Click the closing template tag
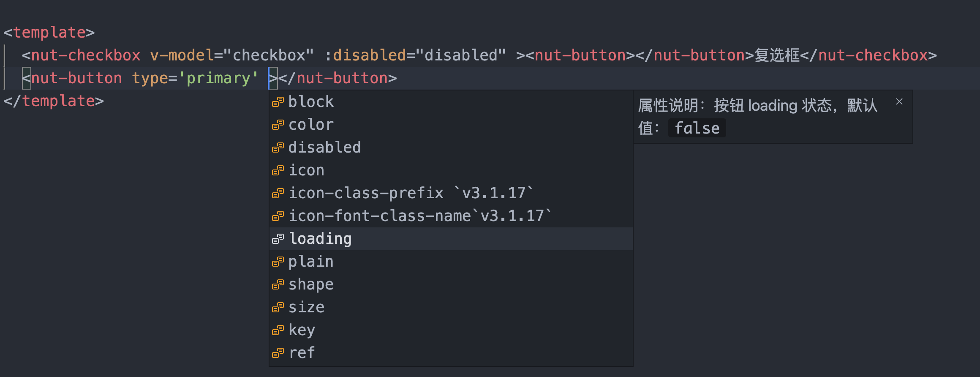 pyautogui.click(x=54, y=101)
